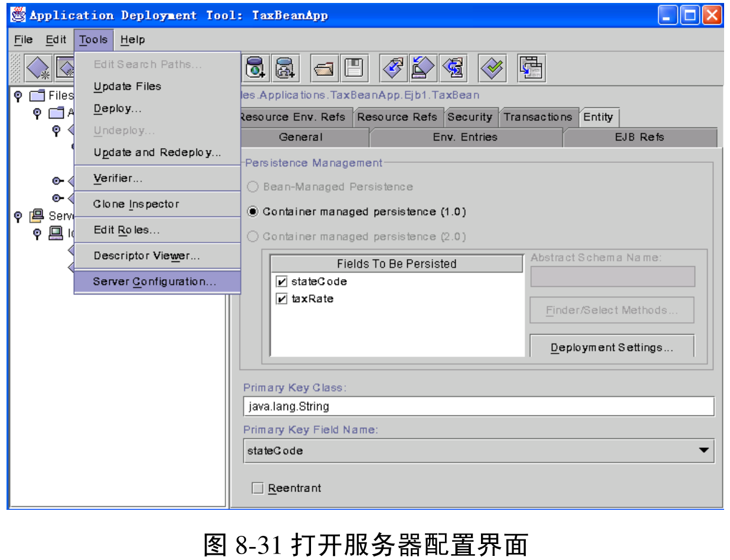
Task: Click the Abstract Schema Name field
Action: pyautogui.click(x=613, y=277)
